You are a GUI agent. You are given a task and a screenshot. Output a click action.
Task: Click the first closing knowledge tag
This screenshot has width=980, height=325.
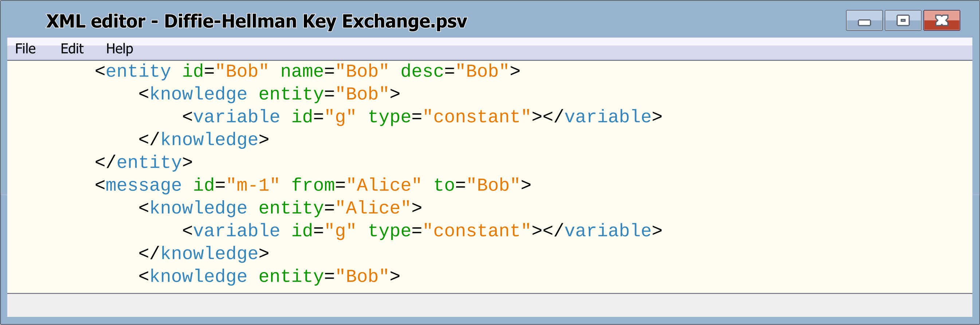click(204, 139)
